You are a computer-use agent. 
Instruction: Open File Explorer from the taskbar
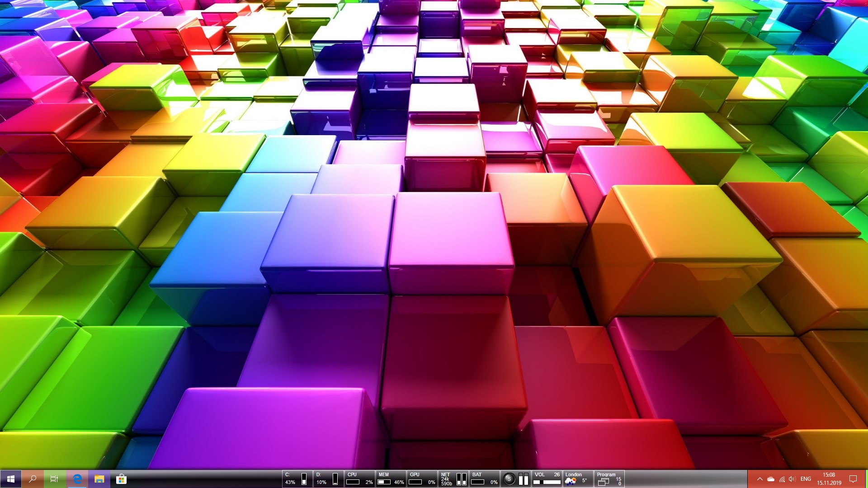click(x=99, y=479)
